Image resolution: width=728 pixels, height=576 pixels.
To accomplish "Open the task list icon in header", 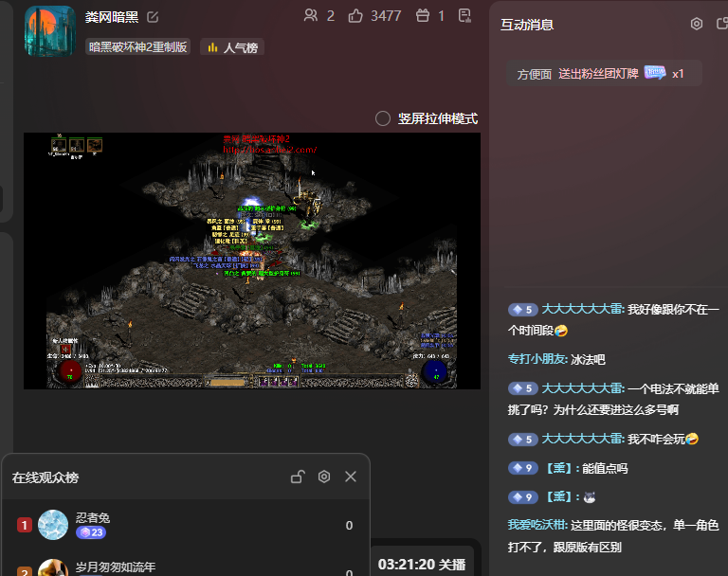I will point(464,16).
